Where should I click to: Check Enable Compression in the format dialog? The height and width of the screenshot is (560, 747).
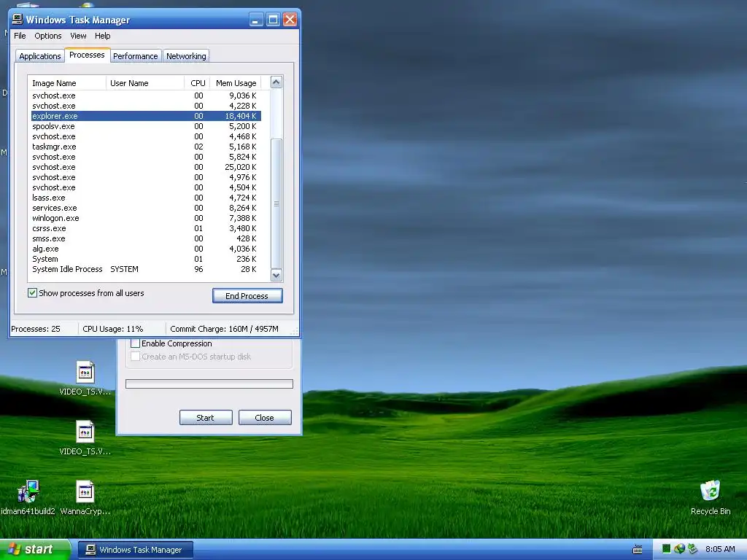click(135, 343)
